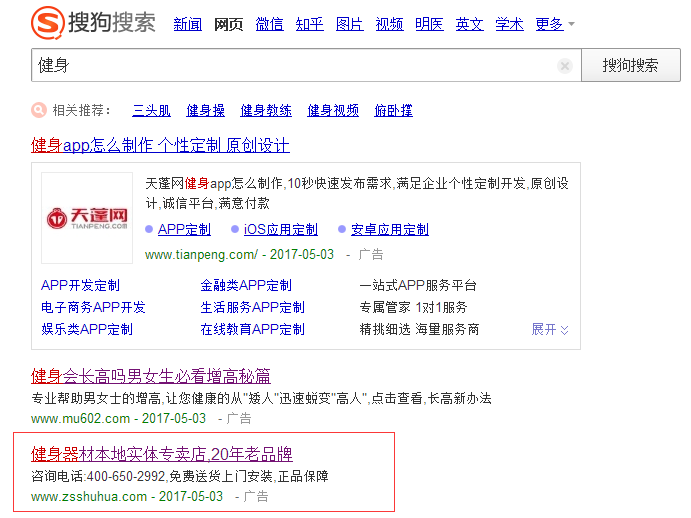Click the related suggestion 健身教练

coord(266,110)
